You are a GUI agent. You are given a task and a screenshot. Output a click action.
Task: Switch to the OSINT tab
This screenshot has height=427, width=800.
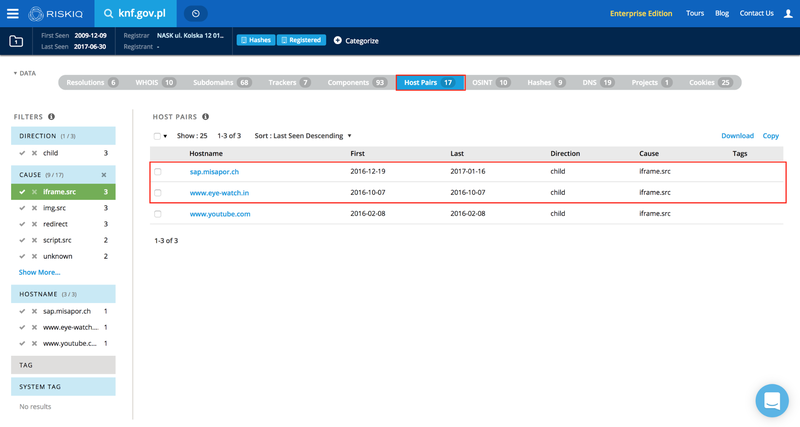click(490, 83)
